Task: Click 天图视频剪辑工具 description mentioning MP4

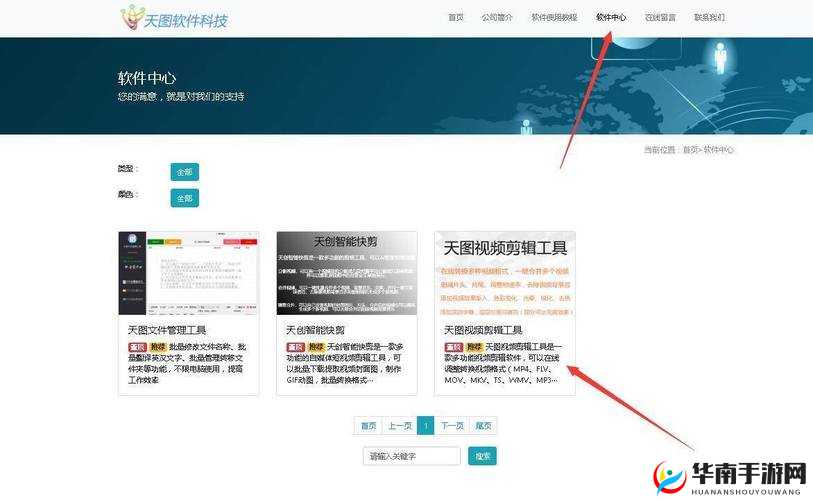Action: point(503,364)
